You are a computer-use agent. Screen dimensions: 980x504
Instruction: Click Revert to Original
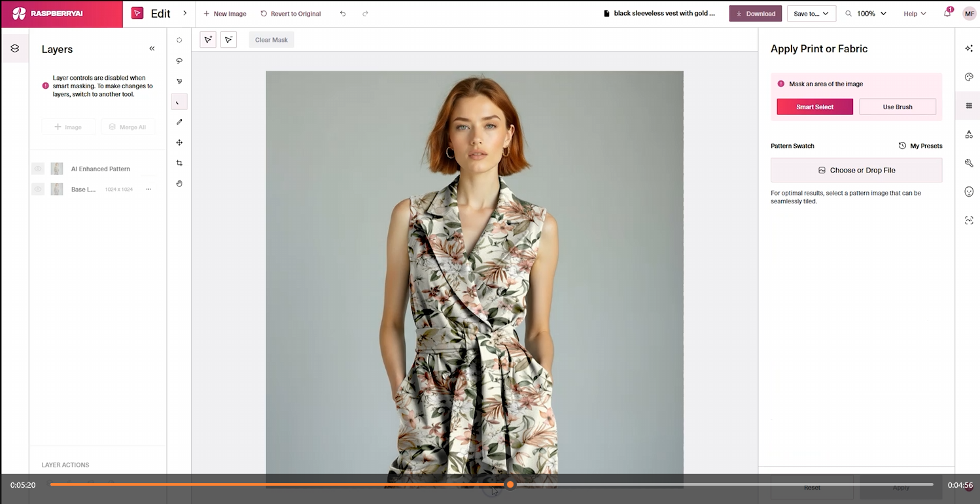pyautogui.click(x=290, y=14)
